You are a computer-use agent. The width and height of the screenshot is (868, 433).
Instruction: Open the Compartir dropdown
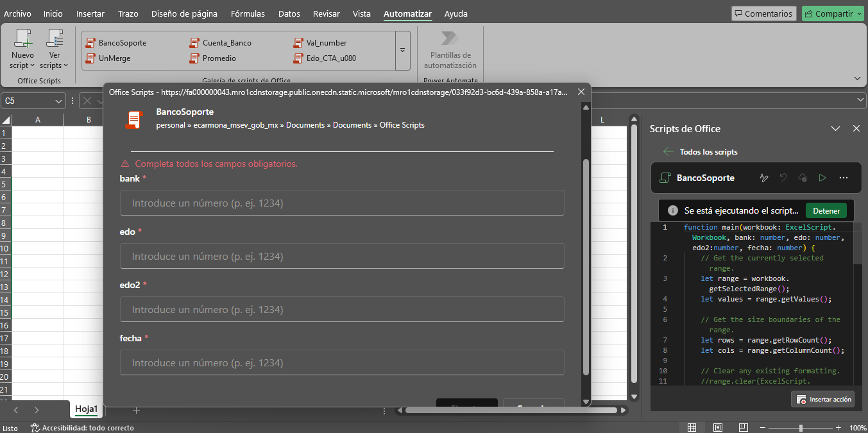tap(833, 13)
